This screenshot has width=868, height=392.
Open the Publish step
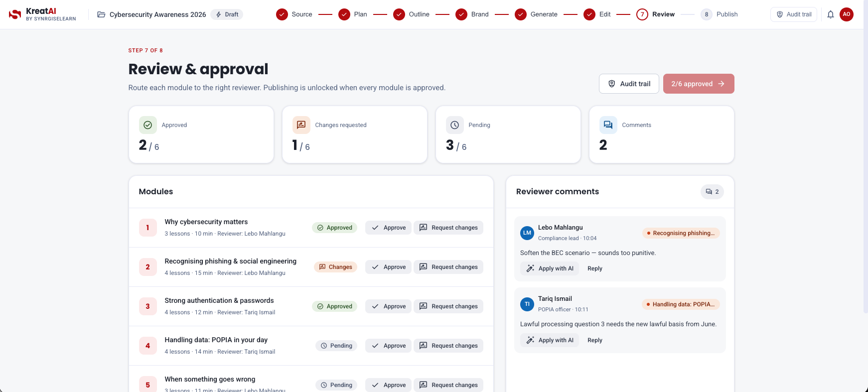pyautogui.click(x=719, y=14)
